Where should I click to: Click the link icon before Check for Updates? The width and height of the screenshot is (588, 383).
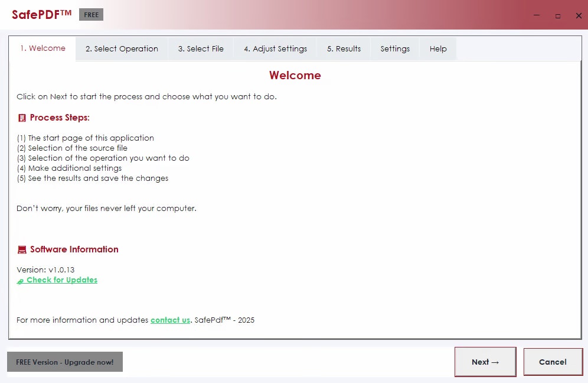[x=20, y=281]
